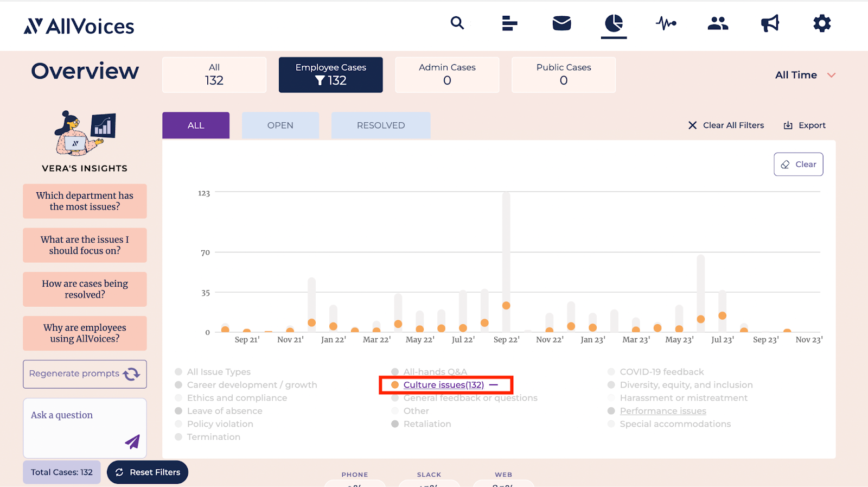
Task: Click the paper plane send icon
Action: tap(132, 442)
